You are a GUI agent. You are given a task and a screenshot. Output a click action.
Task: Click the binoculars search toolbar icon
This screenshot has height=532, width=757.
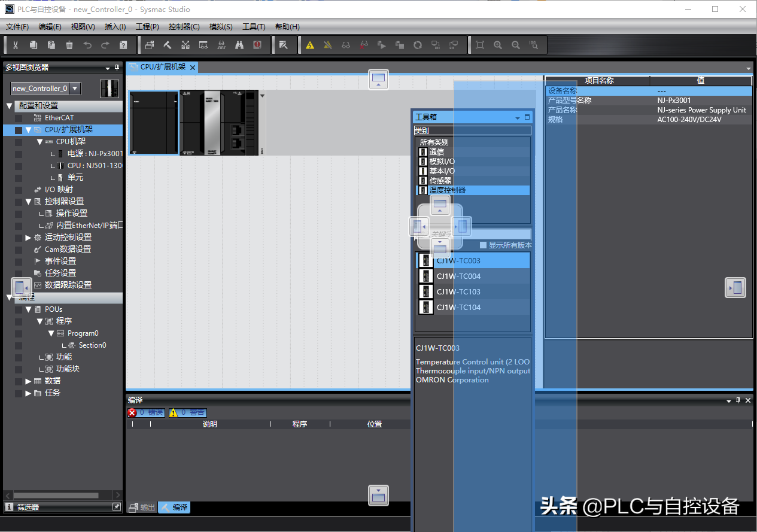[239, 45]
